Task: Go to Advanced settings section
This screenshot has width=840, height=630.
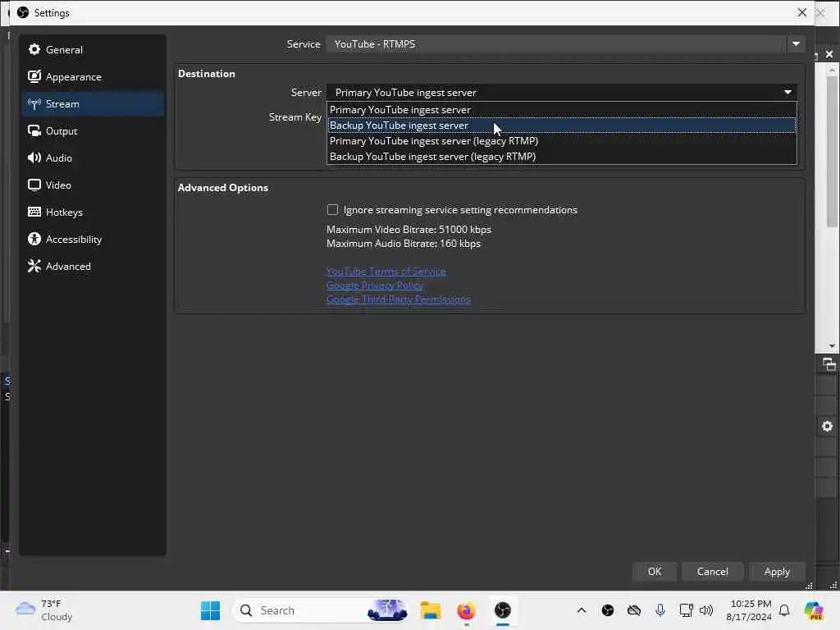Action: (93, 267)
